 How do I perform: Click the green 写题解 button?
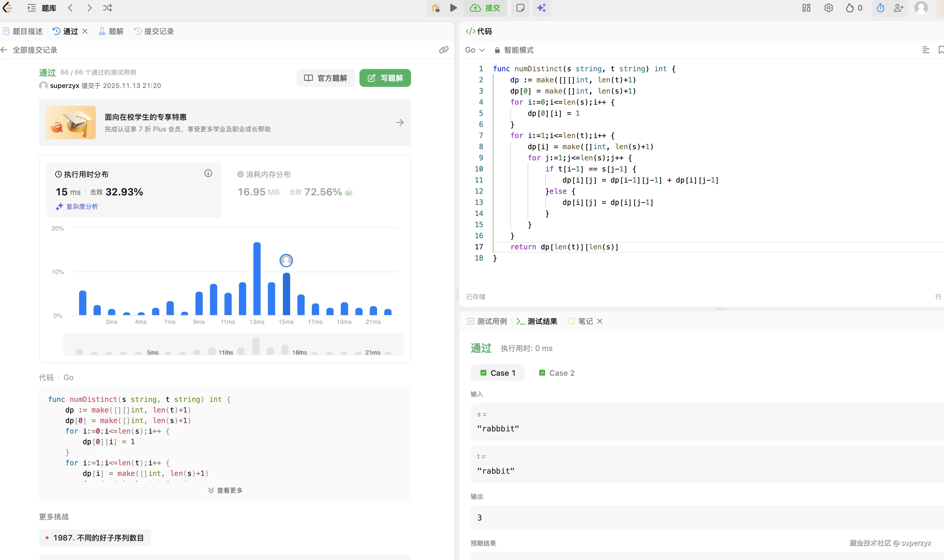385,78
